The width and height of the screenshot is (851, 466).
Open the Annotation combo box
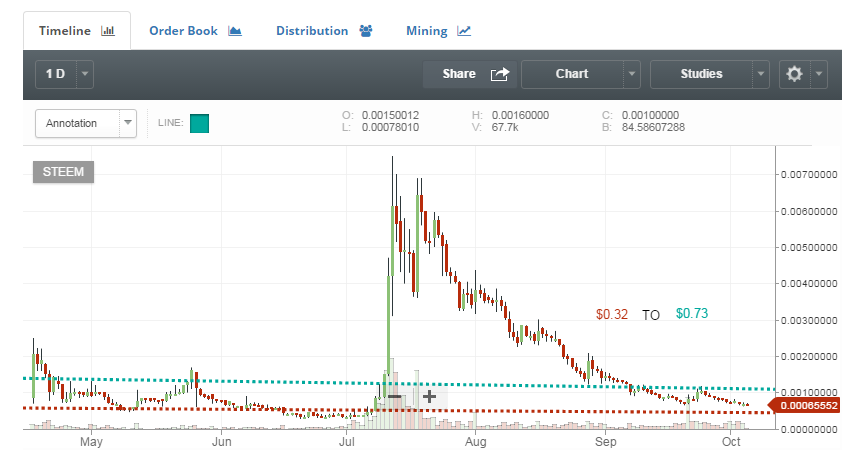tap(85, 123)
